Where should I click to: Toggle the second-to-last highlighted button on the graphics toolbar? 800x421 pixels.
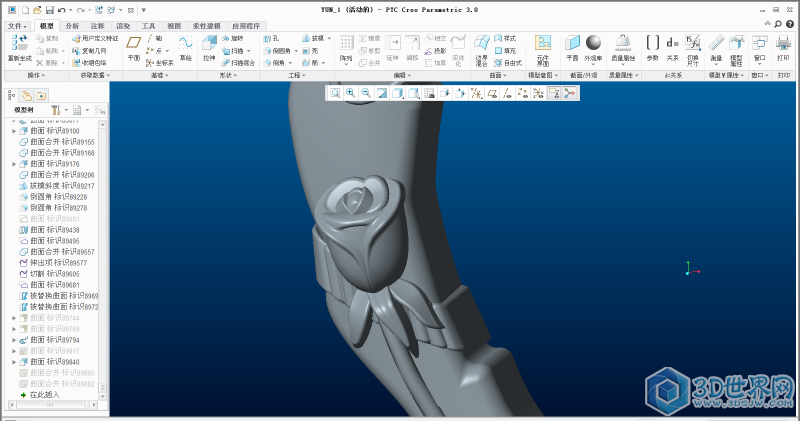(554, 93)
